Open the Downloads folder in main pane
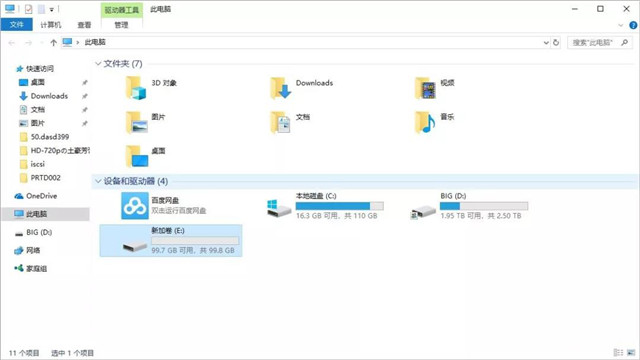Image resolution: width=640 pixels, height=360 pixels. 280,88
